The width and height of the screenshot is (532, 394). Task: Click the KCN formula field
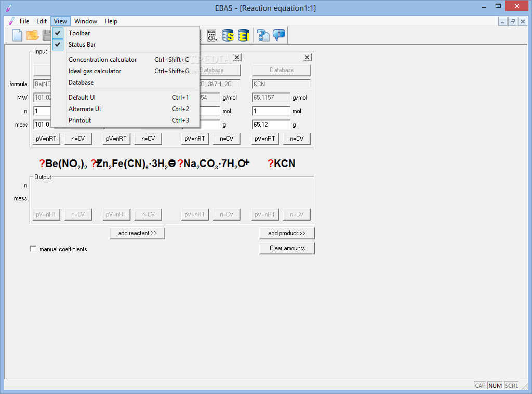(x=281, y=84)
